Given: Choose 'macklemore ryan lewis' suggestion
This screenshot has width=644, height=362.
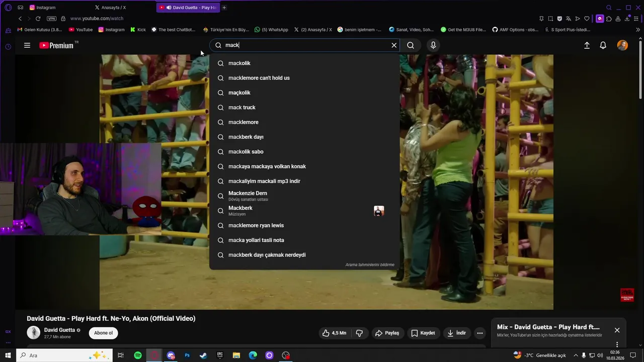Looking at the screenshot, I should [x=304, y=225].
